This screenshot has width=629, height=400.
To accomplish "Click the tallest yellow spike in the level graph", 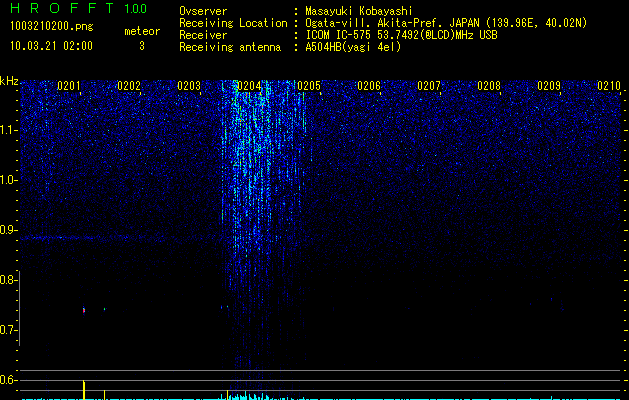I will pyautogui.click(x=84, y=390).
